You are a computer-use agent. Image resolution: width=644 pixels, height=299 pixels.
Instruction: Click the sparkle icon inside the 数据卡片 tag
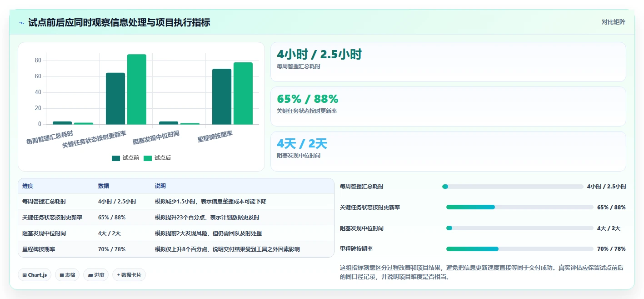119,275
